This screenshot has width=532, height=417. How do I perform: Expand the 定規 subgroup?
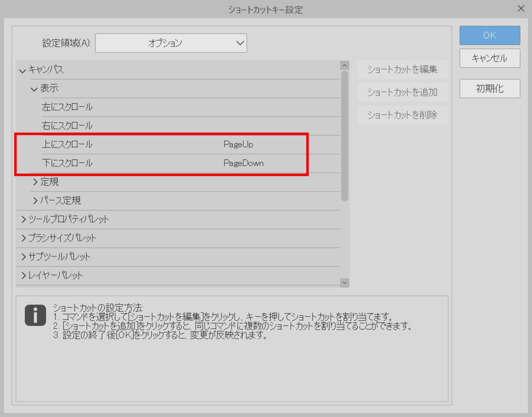pos(35,182)
